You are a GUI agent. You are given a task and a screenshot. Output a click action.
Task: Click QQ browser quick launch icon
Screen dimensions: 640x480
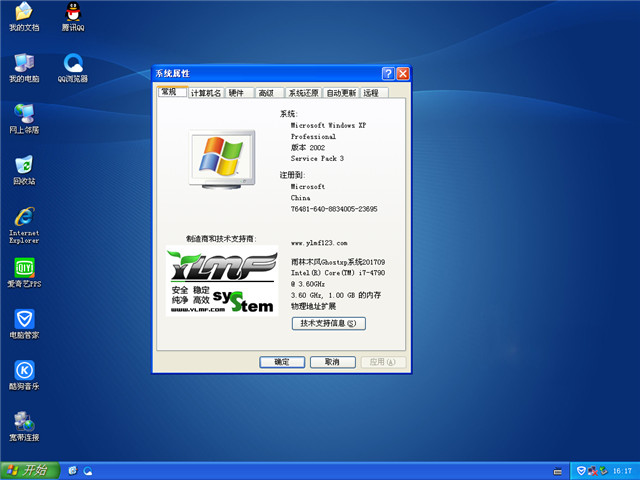88,471
